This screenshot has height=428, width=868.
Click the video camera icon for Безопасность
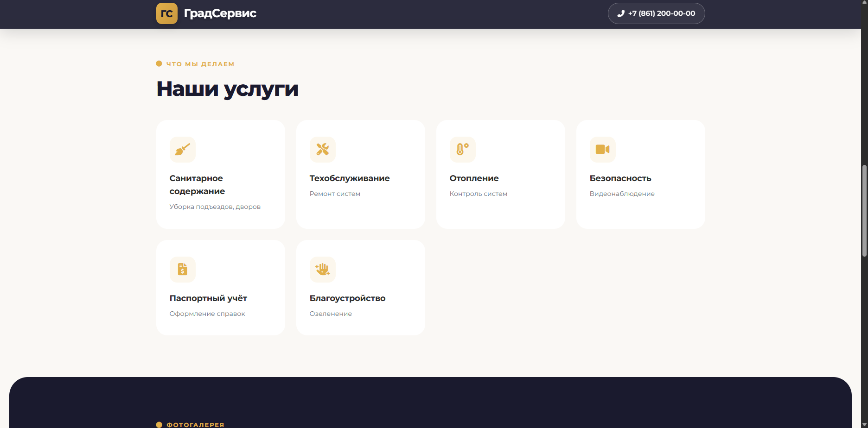tap(603, 150)
